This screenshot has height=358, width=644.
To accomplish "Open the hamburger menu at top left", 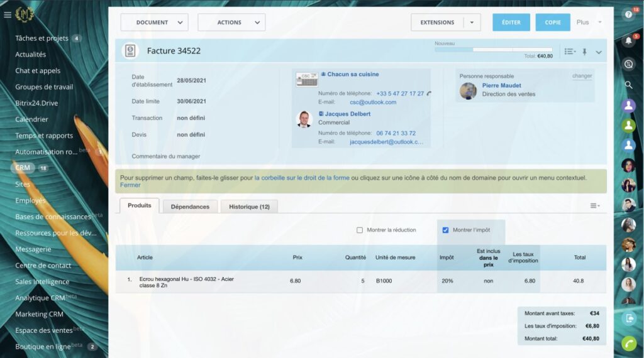I will [8, 14].
